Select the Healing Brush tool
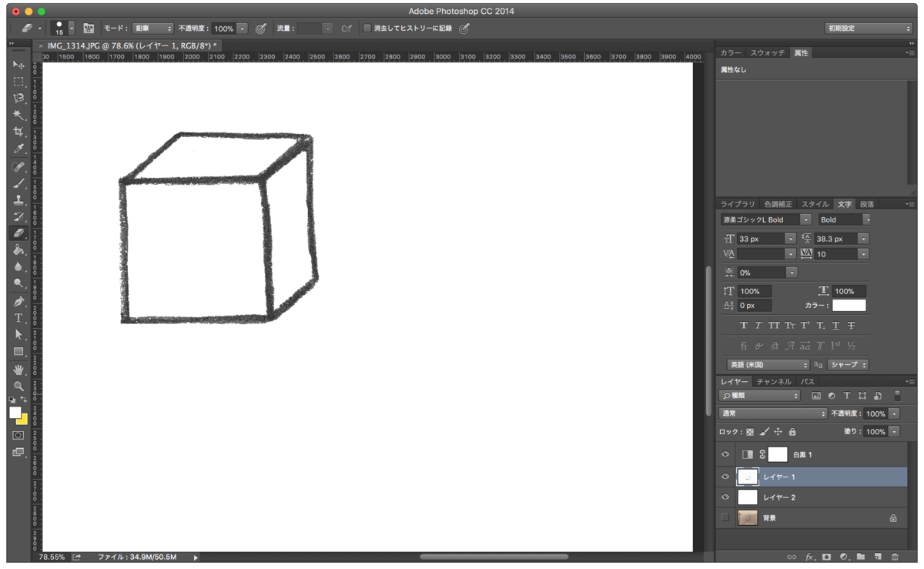Screen dimensions: 924x569 tap(18, 166)
